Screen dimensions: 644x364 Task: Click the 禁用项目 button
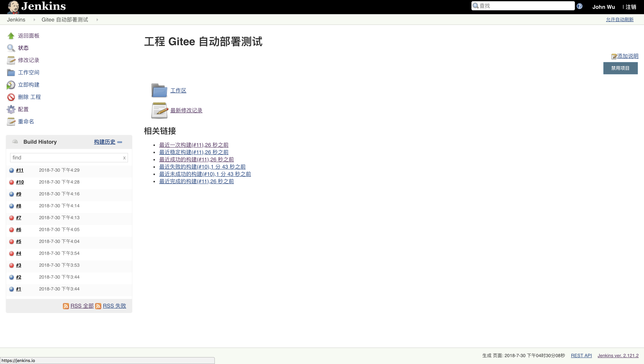(x=620, y=68)
